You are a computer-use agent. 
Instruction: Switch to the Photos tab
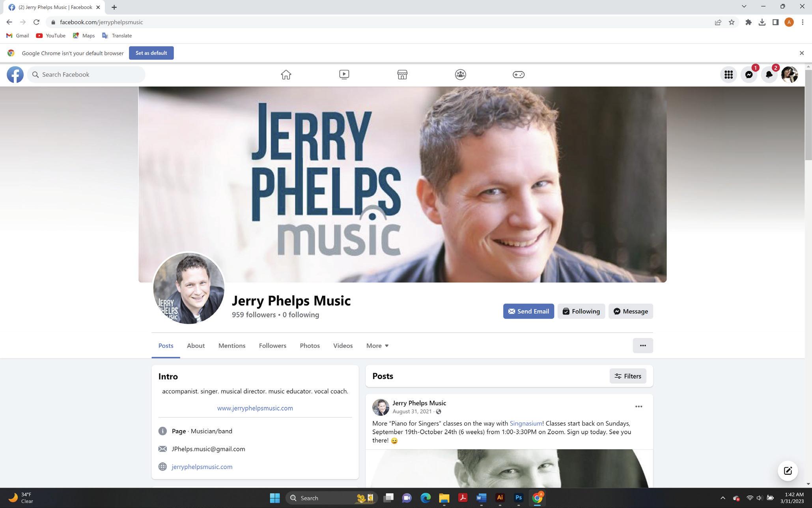click(310, 346)
